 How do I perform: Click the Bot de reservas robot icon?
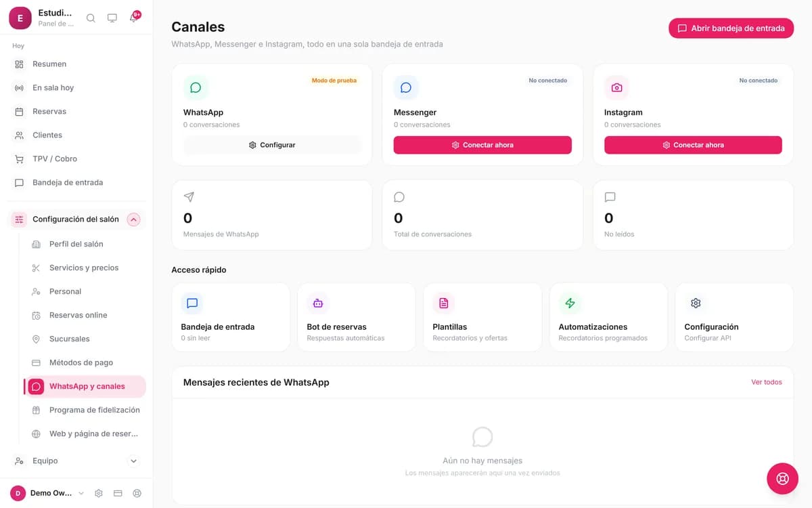[x=318, y=303]
